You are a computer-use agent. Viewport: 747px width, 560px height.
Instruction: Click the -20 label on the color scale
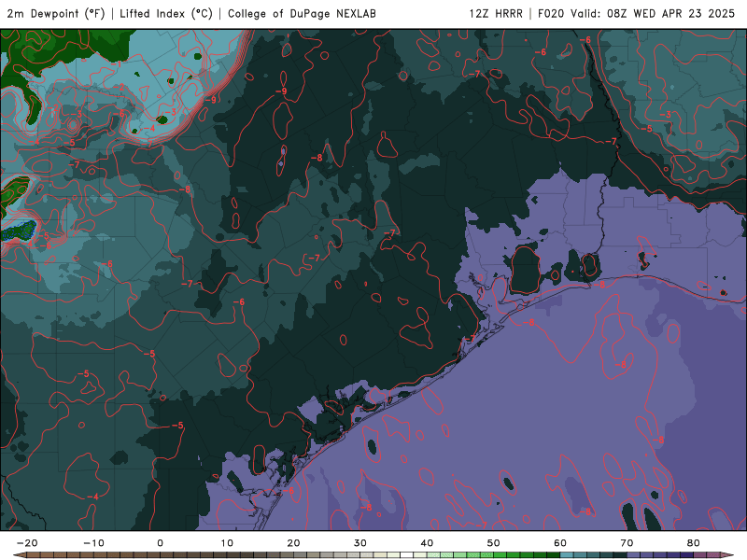(x=27, y=543)
